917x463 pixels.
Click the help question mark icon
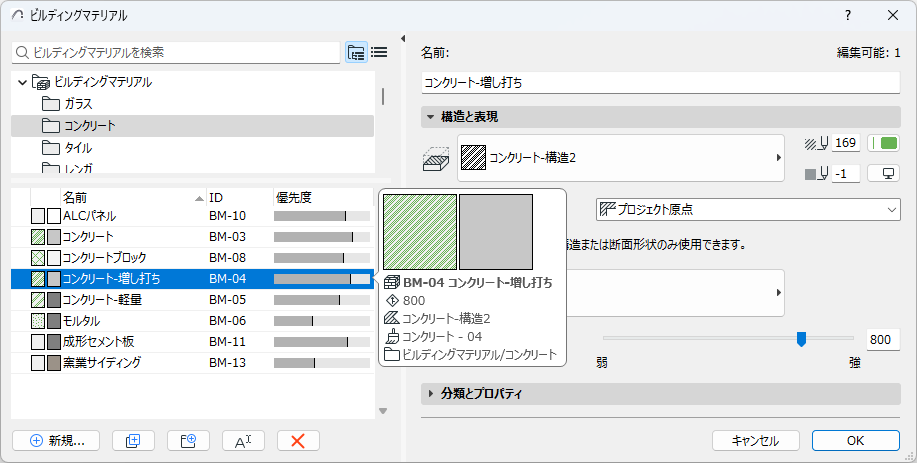pyautogui.click(x=848, y=15)
